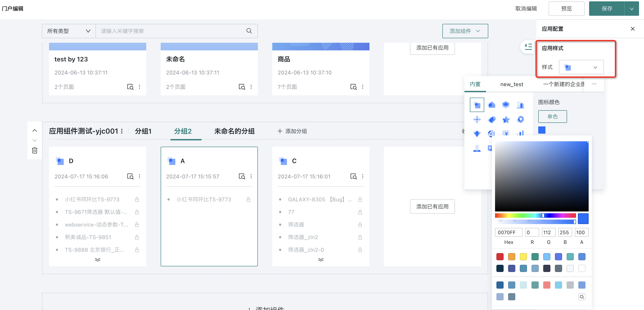The image size is (644, 310).
Task: Click lock icon beside 小红书同环比TS-9773 in card A
Action: [x=248, y=199]
